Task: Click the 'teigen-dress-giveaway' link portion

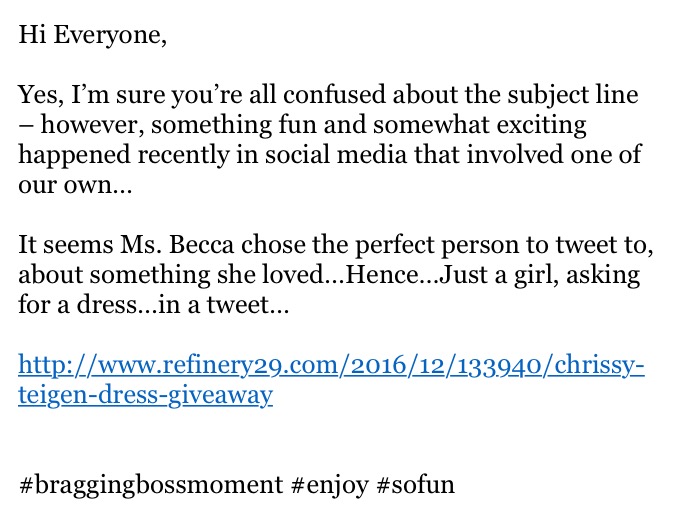Action: pyautogui.click(x=145, y=395)
